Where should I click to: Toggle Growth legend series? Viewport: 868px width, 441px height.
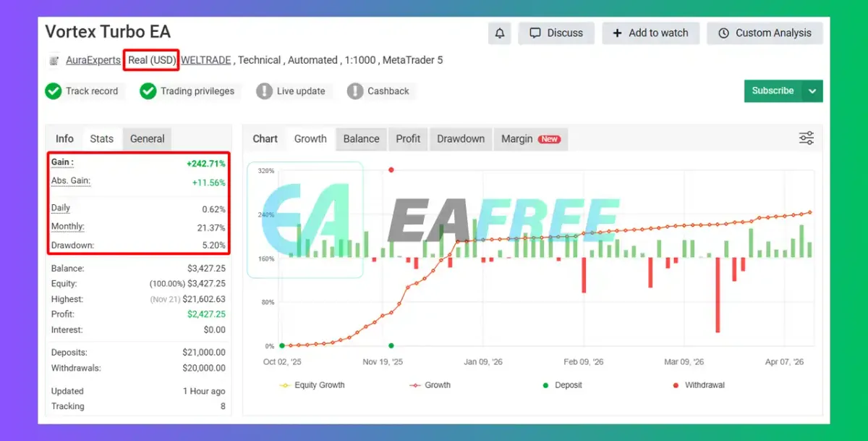430,385
